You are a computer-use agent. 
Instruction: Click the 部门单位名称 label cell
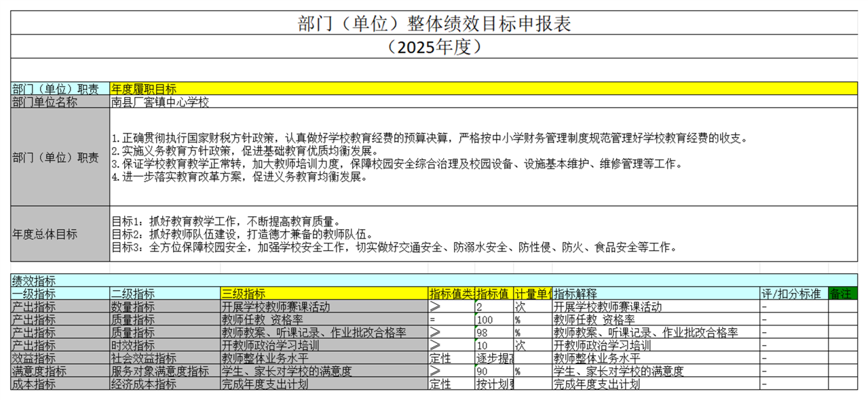(60, 102)
